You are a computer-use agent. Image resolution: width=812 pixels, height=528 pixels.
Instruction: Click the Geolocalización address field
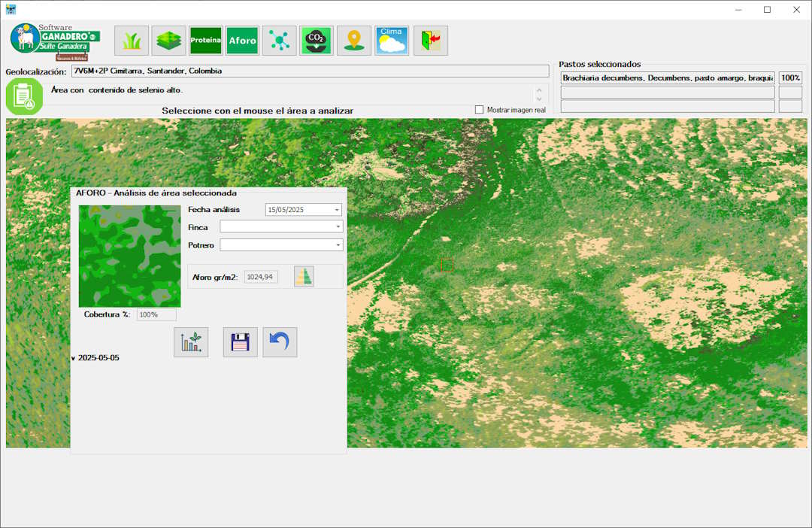coord(310,71)
